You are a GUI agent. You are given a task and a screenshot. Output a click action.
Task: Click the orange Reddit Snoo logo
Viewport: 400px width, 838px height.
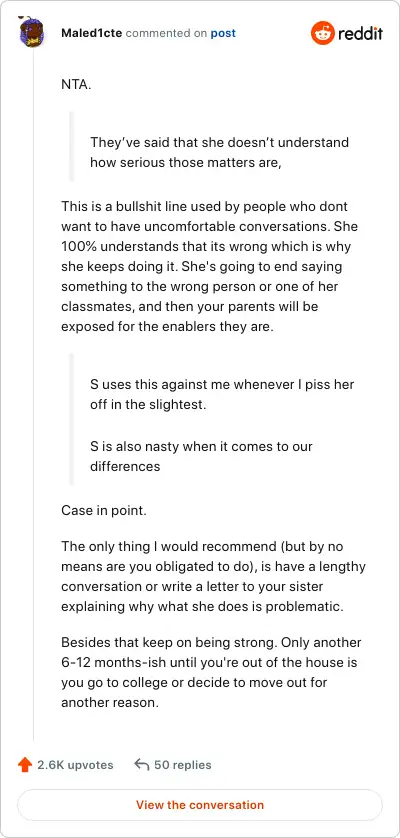coord(322,33)
